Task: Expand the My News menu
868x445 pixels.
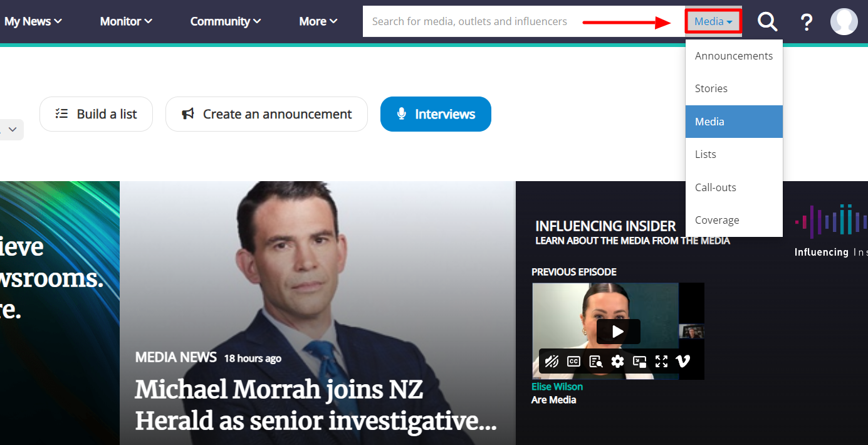Action: click(x=33, y=21)
